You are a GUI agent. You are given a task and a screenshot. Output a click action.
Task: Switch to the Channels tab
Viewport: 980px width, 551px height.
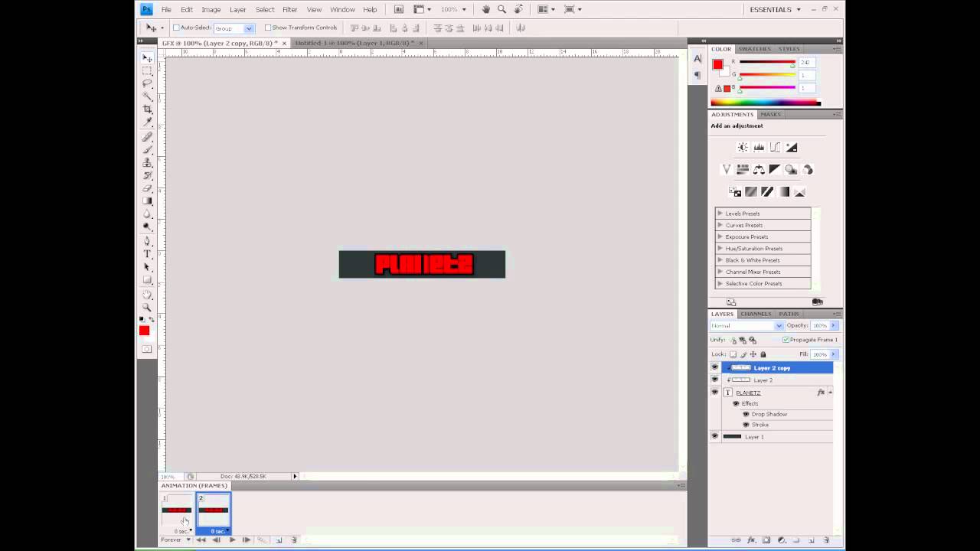click(x=756, y=314)
